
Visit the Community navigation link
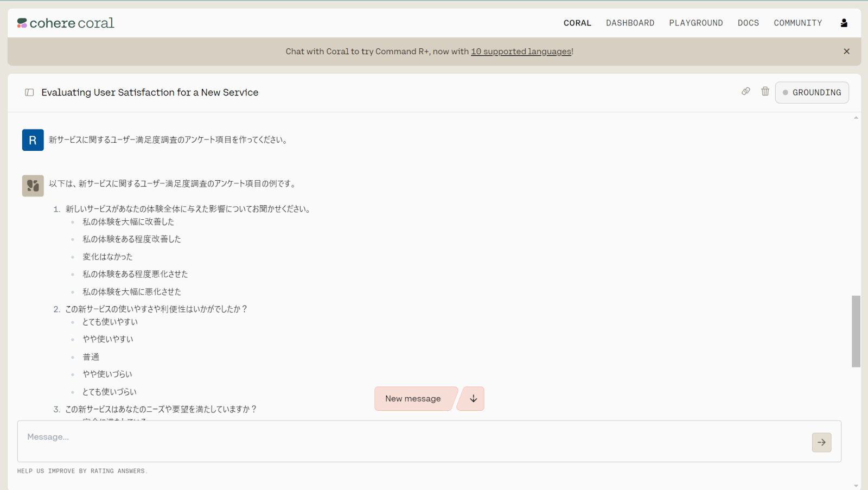pyautogui.click(x=797, y=23)
